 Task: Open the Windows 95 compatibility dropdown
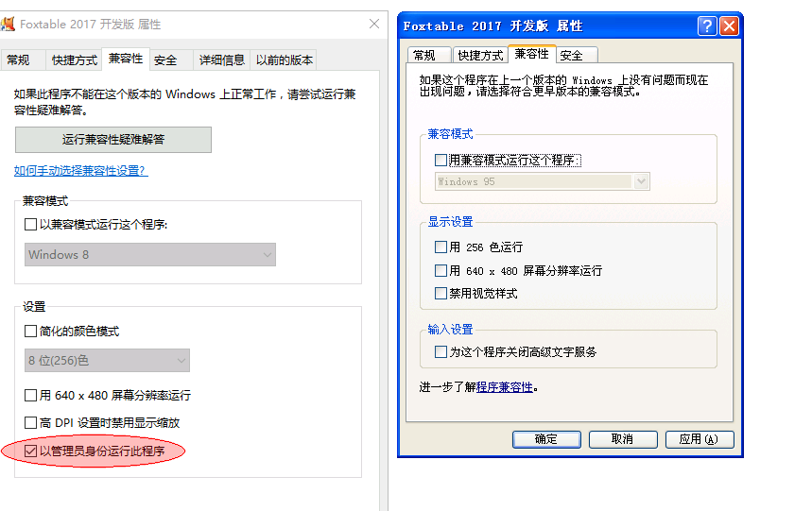(x=543, y=181)
